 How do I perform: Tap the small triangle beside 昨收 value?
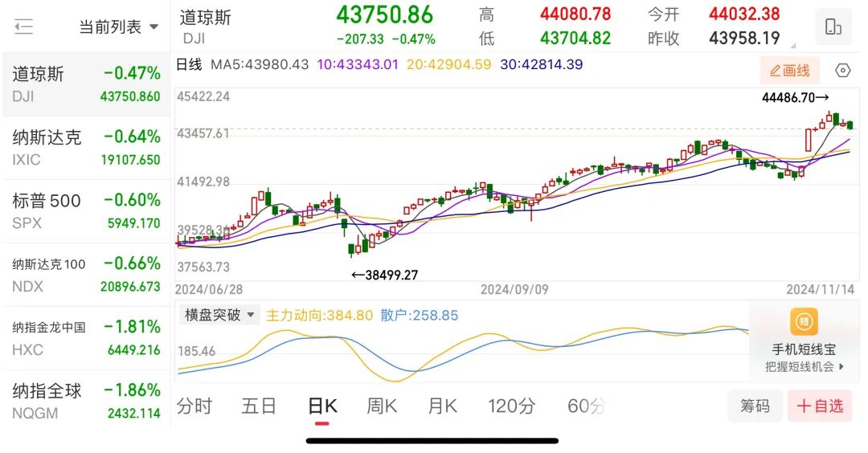tap(793, 47)
